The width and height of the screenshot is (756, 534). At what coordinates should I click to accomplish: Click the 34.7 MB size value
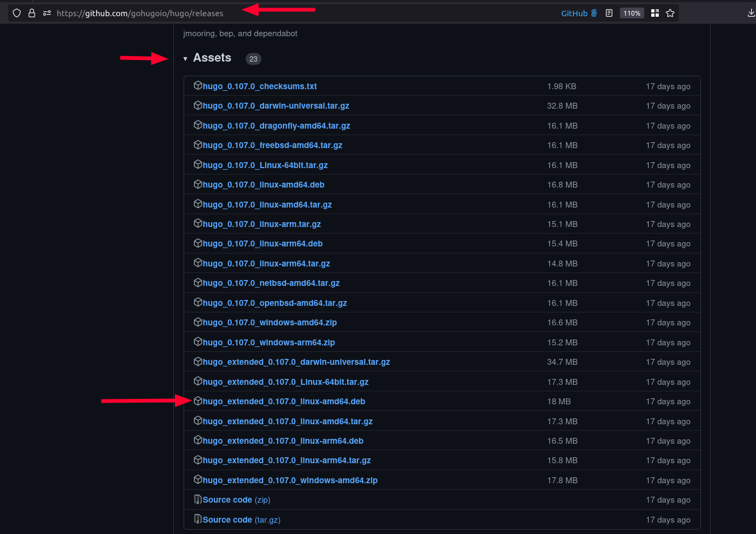pyautogui.click(x=562, y=362)
